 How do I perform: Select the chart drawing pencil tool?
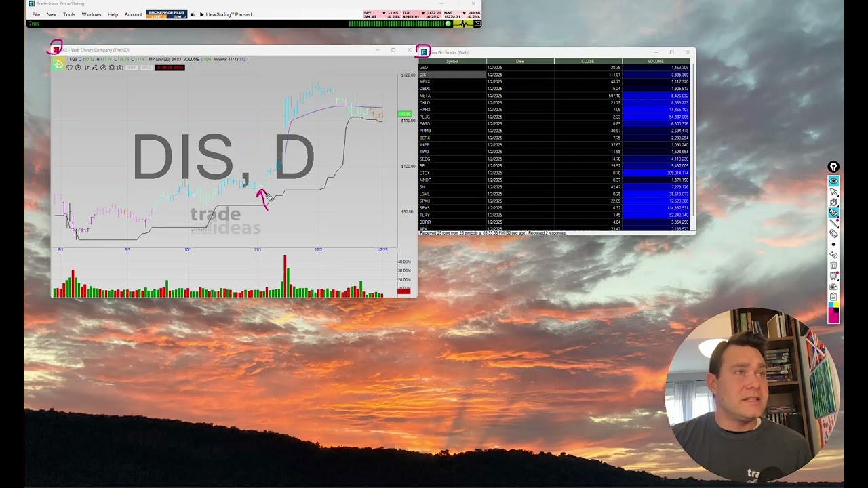(94, 68)
